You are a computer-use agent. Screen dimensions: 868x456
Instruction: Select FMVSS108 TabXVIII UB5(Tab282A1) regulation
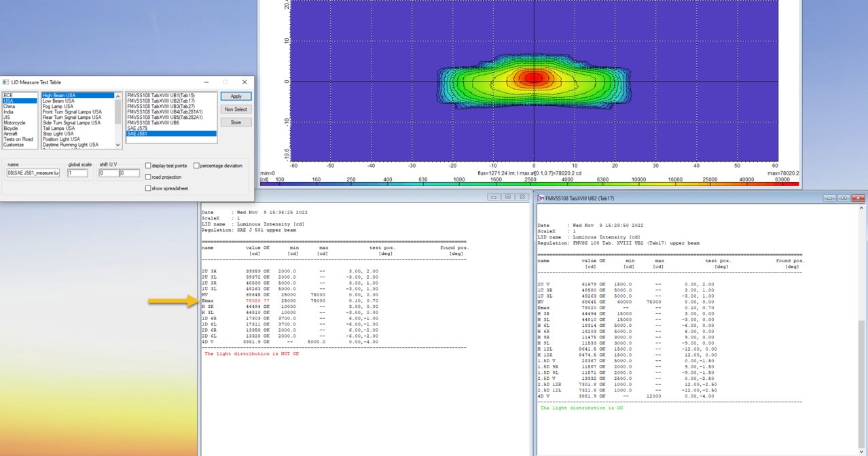point(171,117)
